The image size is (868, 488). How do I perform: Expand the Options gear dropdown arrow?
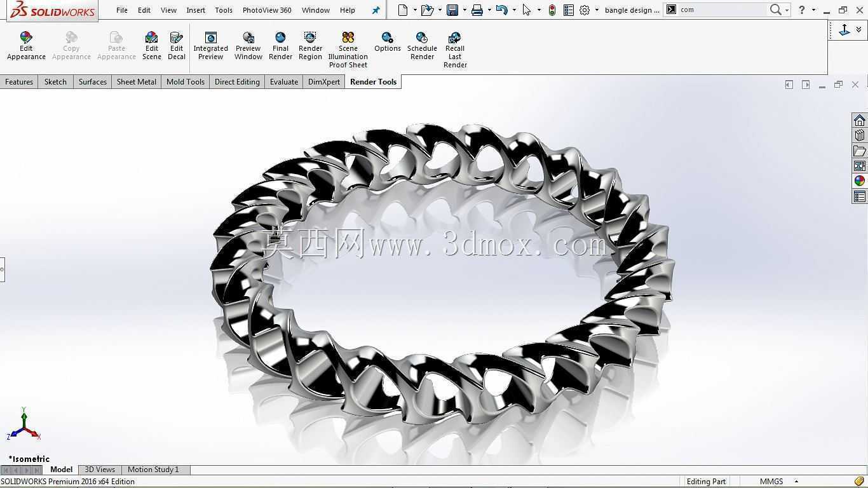(x=597, y=10)
